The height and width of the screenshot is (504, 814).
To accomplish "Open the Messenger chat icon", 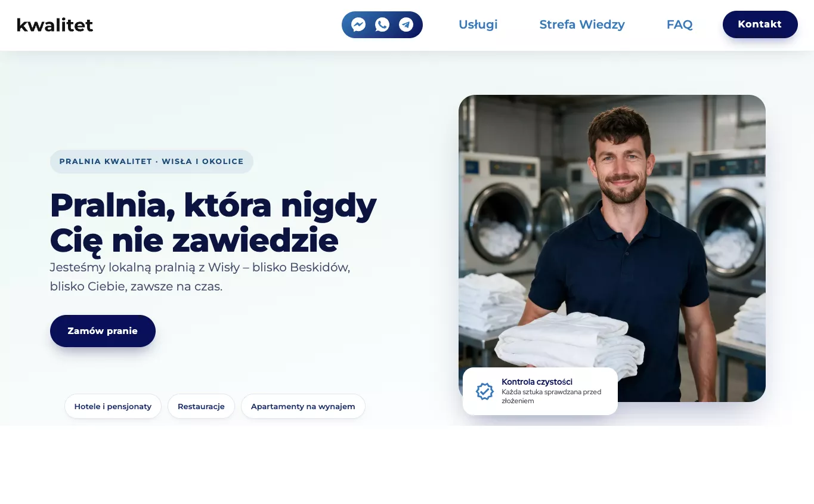I will (358, 24).
